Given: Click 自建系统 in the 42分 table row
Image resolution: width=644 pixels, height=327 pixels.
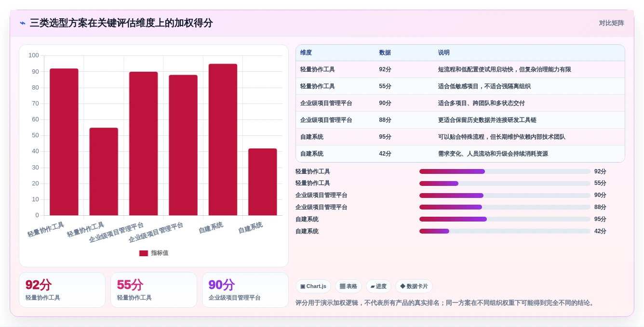Looking at the screenshot, I should click(x=312, y=154).
